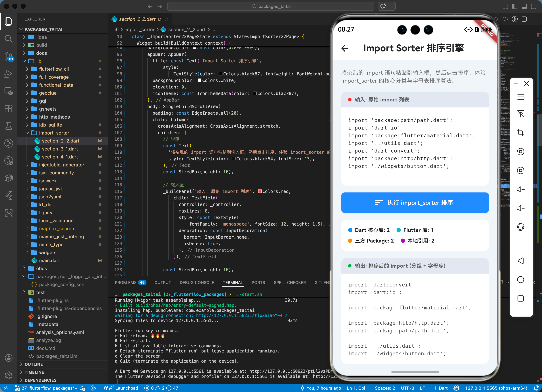Click the Colors.red swatch on line 116
Viewport: 542px width, 392px height.
click(260, 191)
